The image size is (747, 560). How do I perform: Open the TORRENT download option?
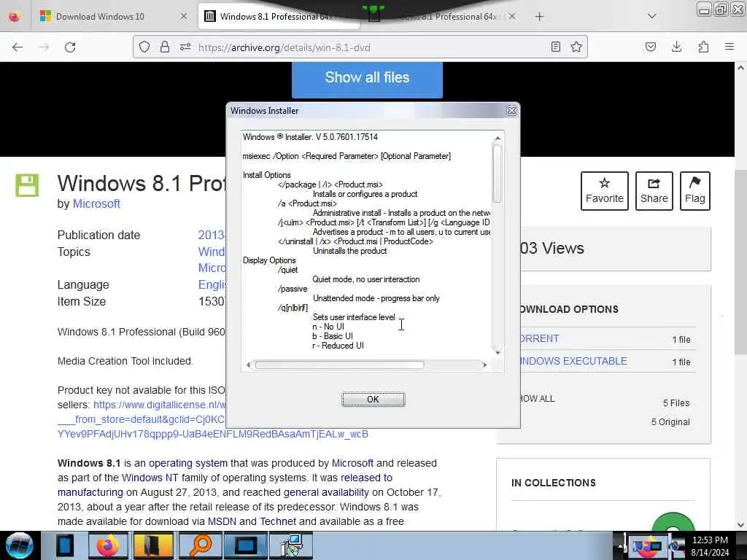tap(539, 338)
